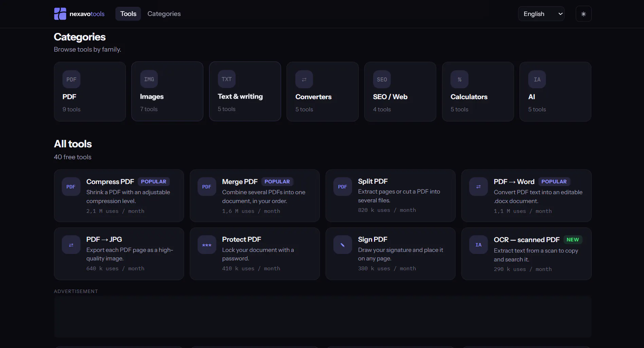Click the Protect PDF asterisks icon
Screen dimensions: 644x348
tap(207, 245)
